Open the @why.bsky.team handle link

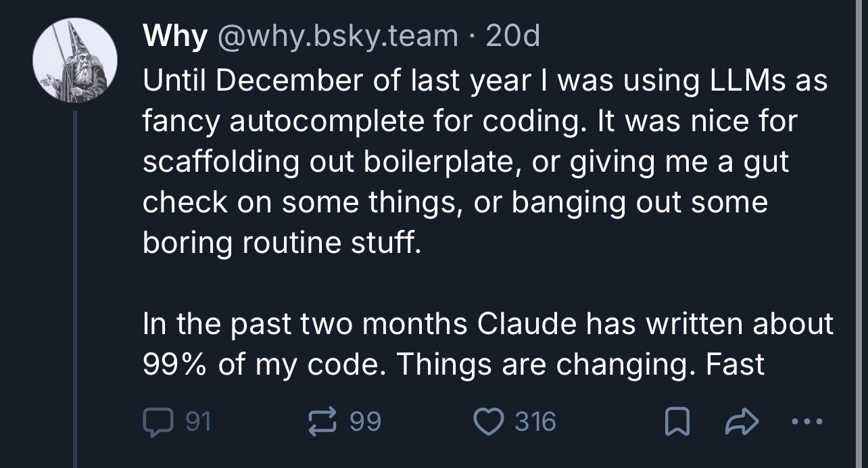click(337, 36)
